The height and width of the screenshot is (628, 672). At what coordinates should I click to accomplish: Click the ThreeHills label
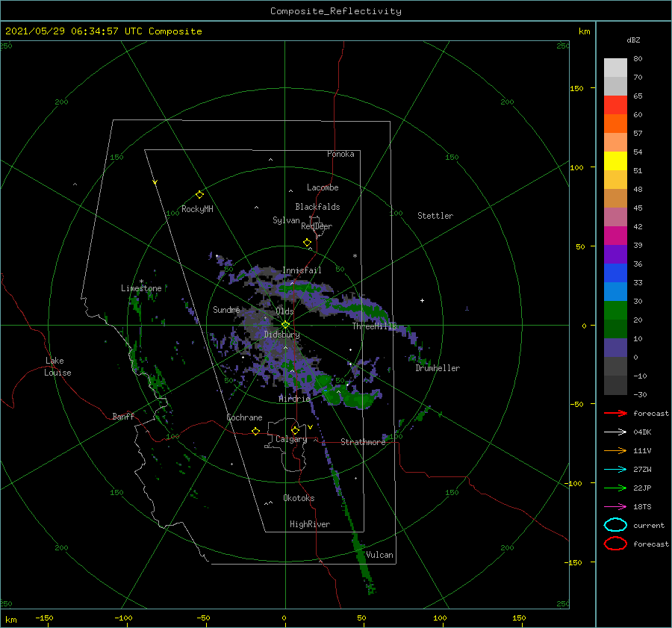pyautogui.click(x=375, y=326)
